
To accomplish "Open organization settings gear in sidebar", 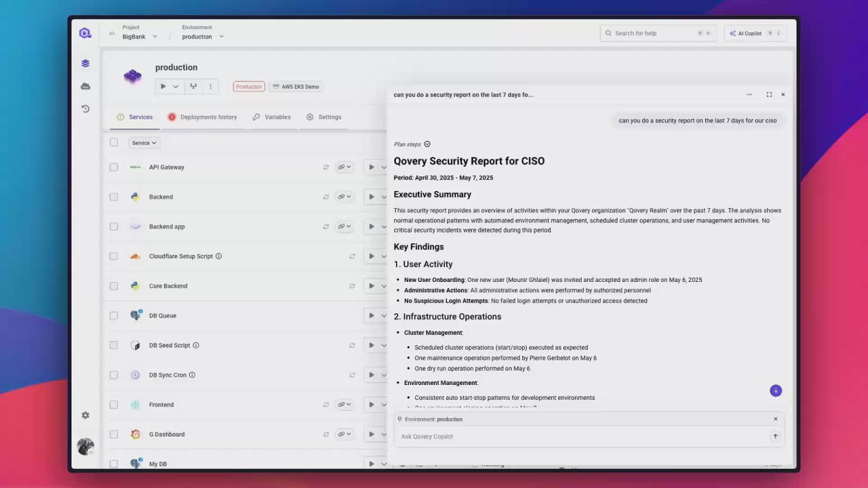I will point(85,415).
